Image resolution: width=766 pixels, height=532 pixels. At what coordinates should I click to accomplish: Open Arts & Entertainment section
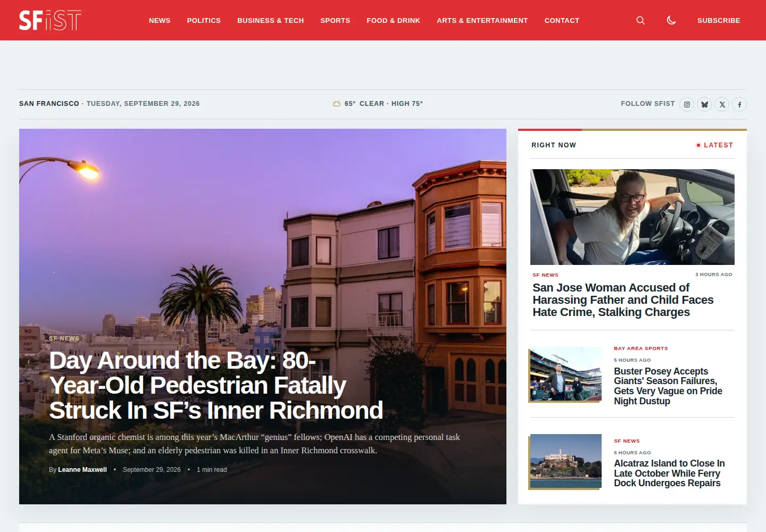click(x=482, y=20)
